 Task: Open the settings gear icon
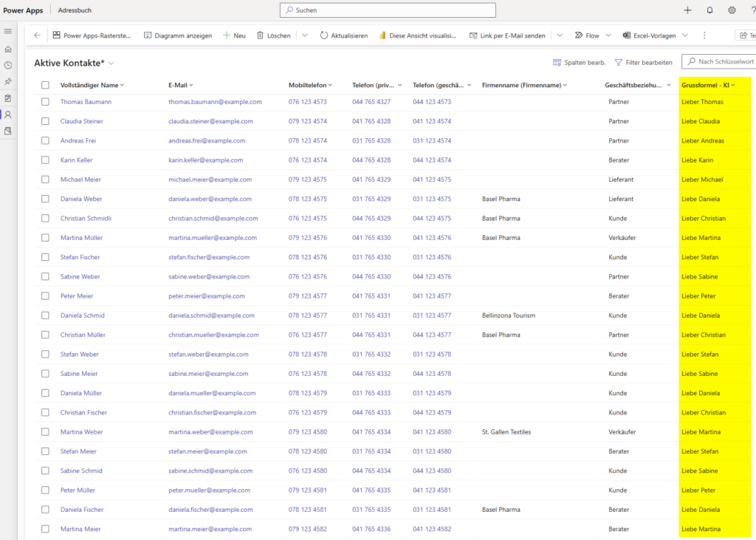(x=732, y=10)
